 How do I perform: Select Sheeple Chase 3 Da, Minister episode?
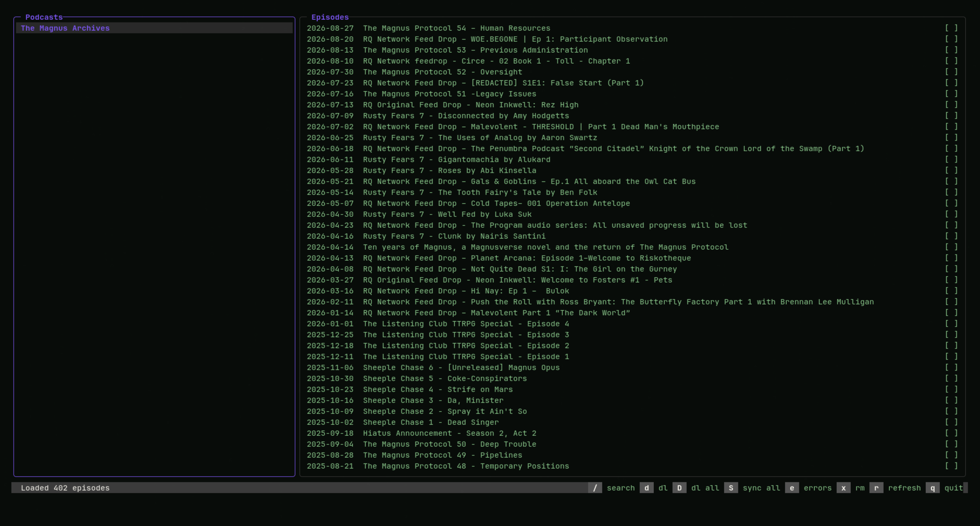[632, 400]
